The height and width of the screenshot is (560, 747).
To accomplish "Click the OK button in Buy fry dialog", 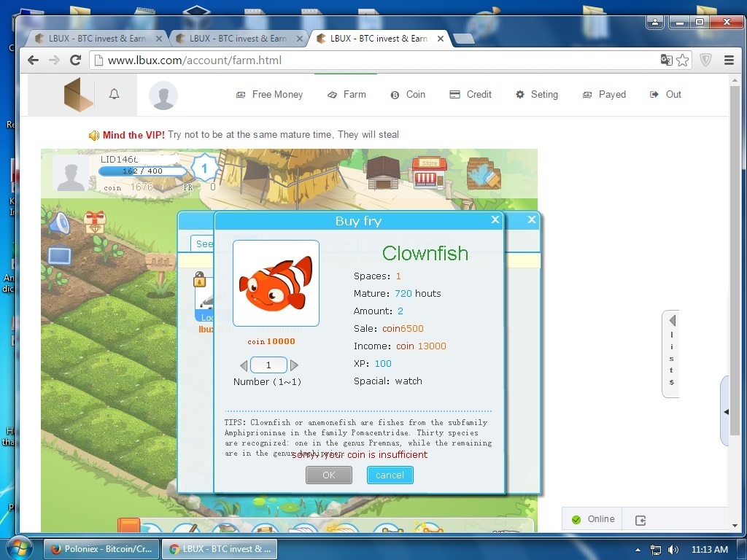I will (329, 475).
